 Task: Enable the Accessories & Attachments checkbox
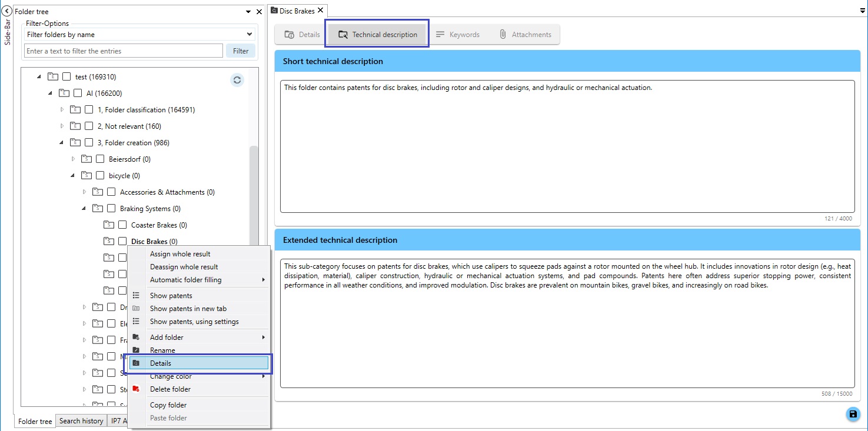[111, 192]
